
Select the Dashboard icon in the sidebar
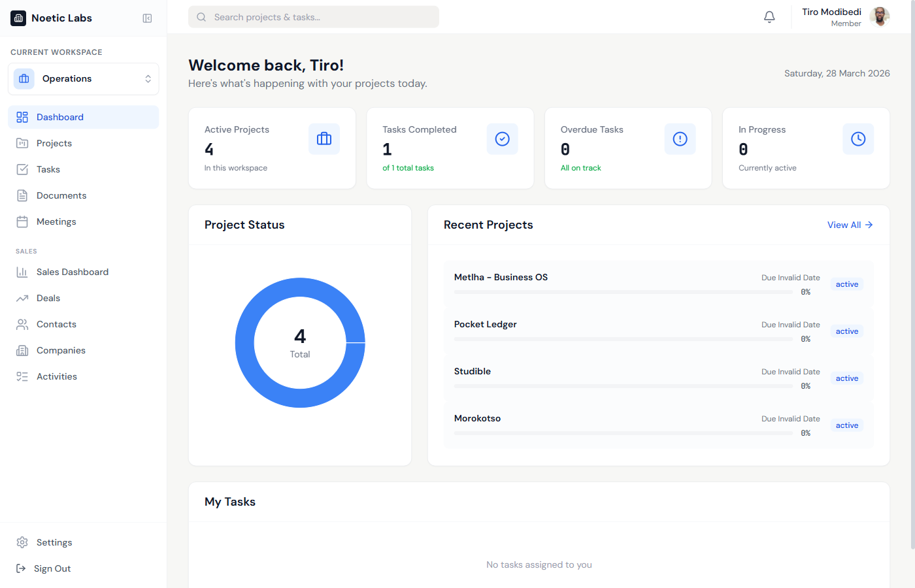(23, 117)
